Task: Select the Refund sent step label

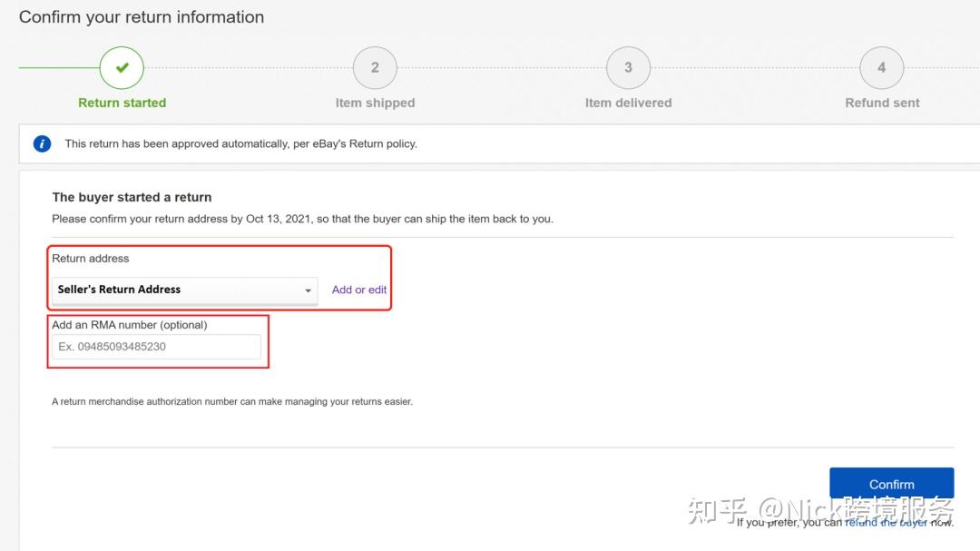Action: 881,103
